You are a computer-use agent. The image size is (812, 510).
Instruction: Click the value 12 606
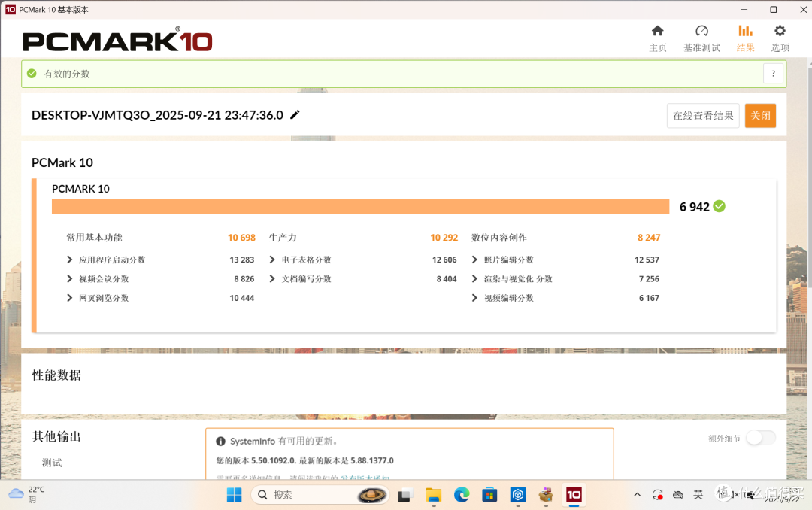tap(444, 260)
